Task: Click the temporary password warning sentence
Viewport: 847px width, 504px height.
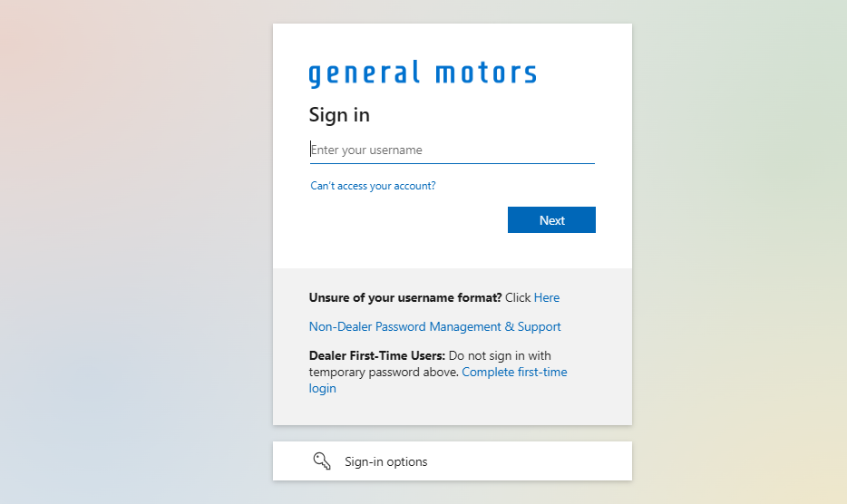Action: pos(381,373)
